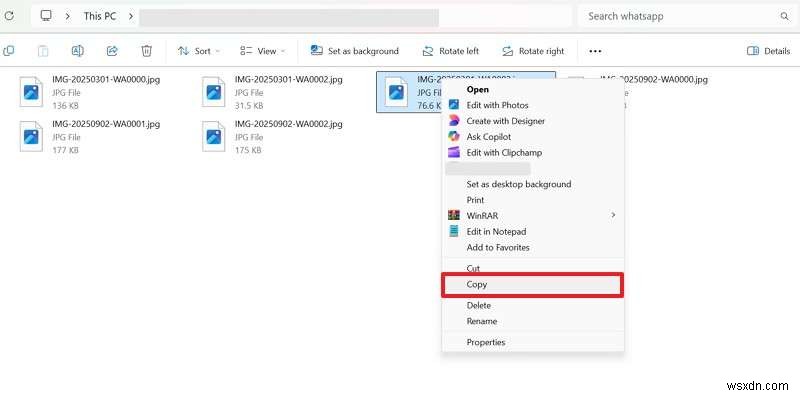Choose Copy in context menu

click(x=533, y=285)
